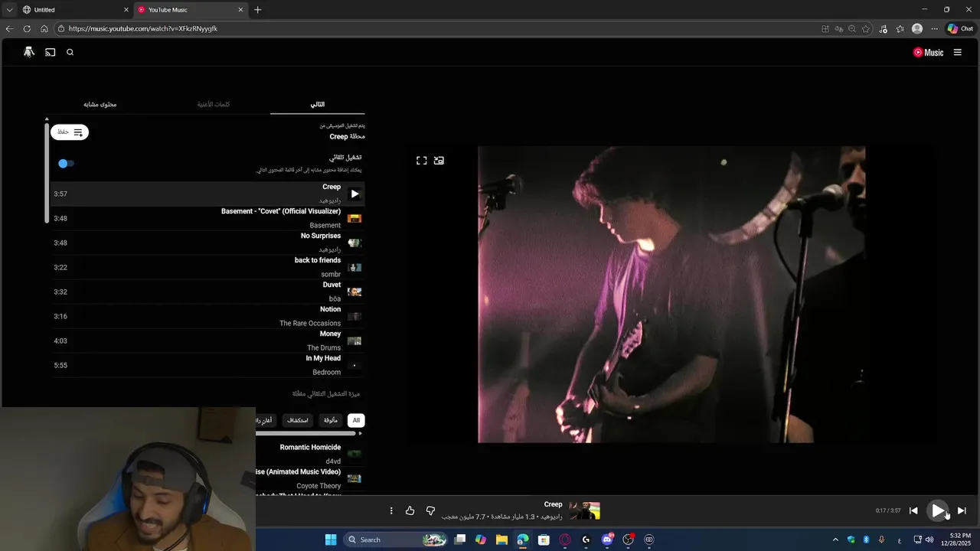Enter fullscreen video mode
The height and width of the screenshot is (551, 980).
click(422, 161)
